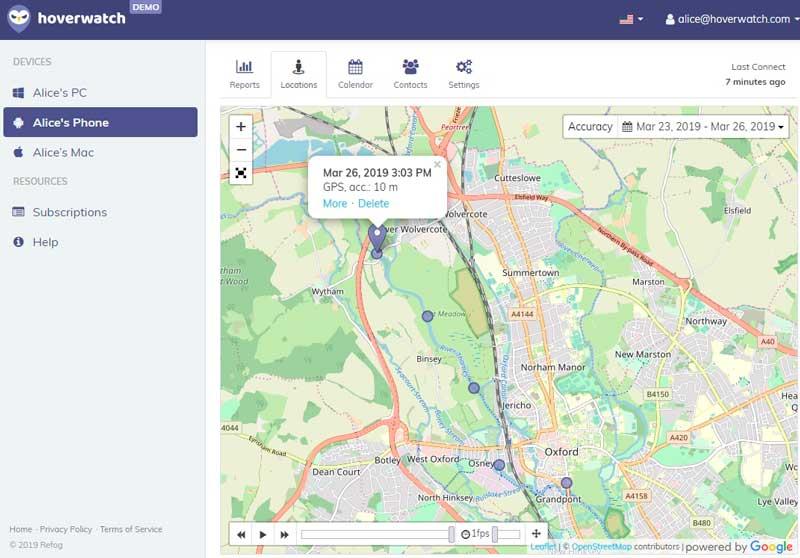Image resolution: width=800 pixels, height=558 pixels.
Task: Fast-forward the location playback
Action: coord(285,534)
